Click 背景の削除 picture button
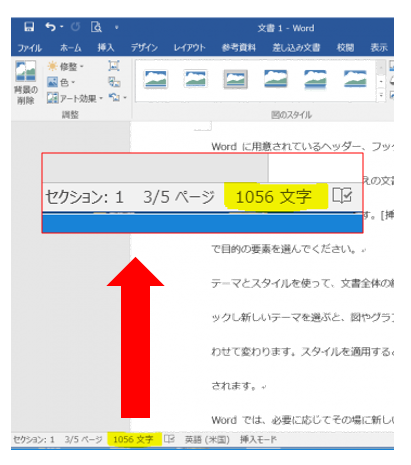The width and height of the screenshot is (411, 465). pyautogui.click(x=26, y=83)
